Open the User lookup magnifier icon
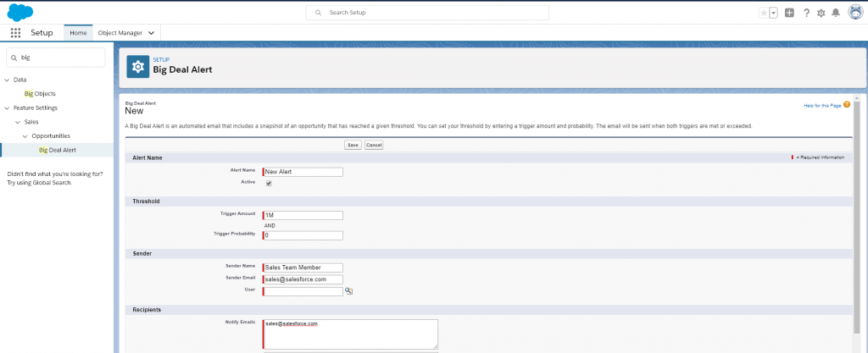868x353 pixels. tap(348, 291)
